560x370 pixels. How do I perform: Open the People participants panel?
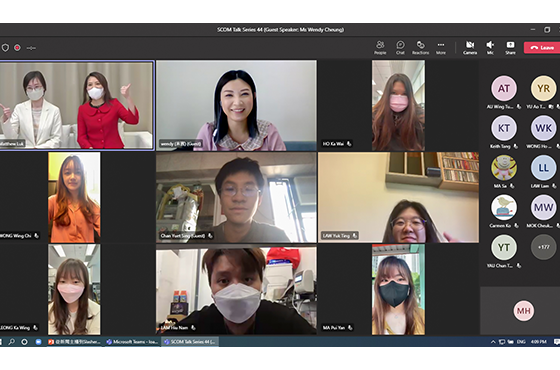[380, 47]
